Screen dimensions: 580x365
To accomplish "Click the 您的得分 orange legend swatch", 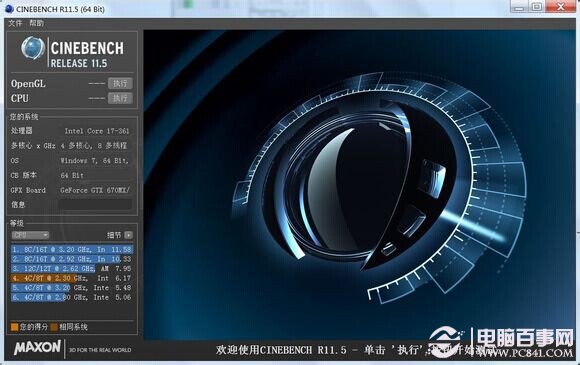I will [x=14, y=327].
